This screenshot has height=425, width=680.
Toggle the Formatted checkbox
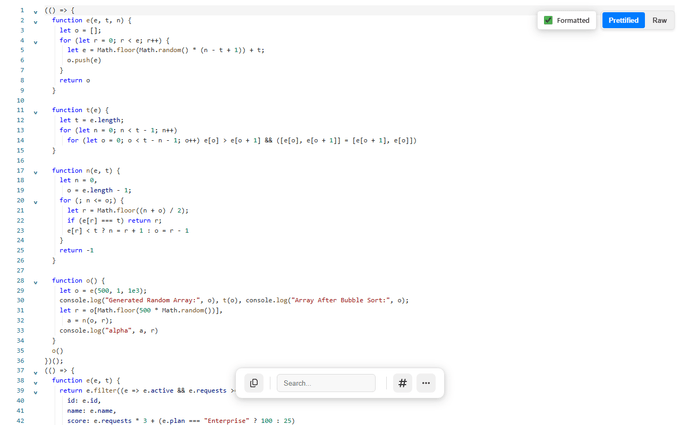click(x=548, y=20)
